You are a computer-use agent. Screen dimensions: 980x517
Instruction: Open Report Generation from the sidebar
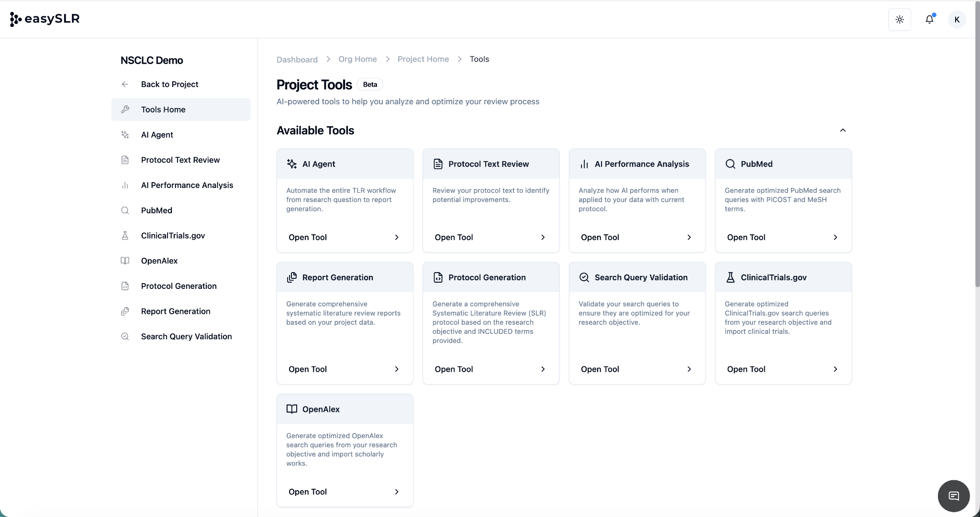tap(176, 311)
